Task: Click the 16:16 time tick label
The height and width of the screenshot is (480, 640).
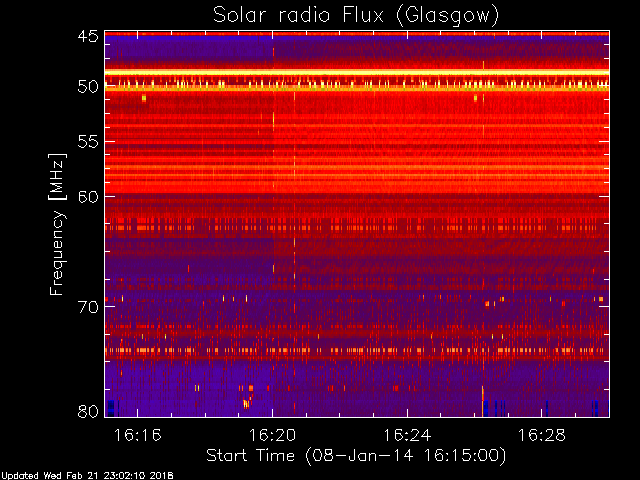Action: [x=138, y=435]
